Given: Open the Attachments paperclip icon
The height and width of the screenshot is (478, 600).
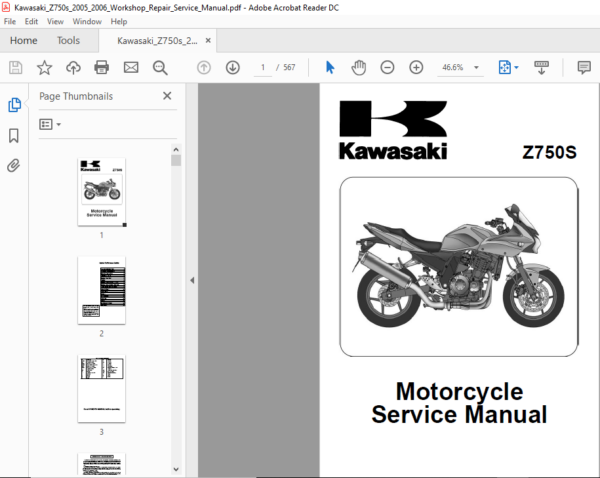Looking at the screenshot, I should coord(14,166).
